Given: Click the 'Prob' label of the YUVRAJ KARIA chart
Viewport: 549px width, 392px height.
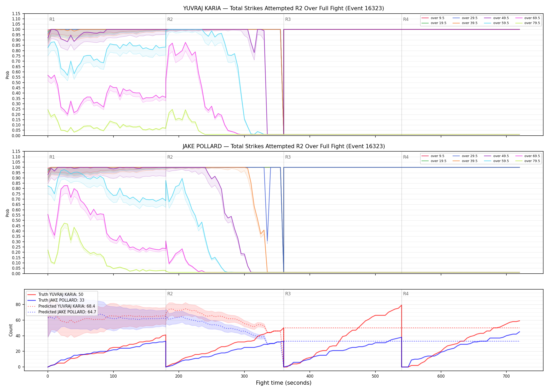Looking at the screenshot, I should [8, 75].
